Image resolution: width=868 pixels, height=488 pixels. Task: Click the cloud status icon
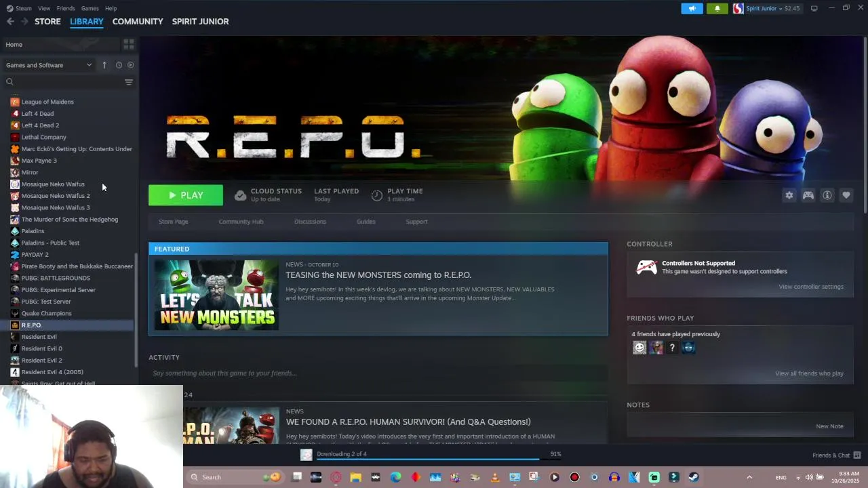pos(240,195)
